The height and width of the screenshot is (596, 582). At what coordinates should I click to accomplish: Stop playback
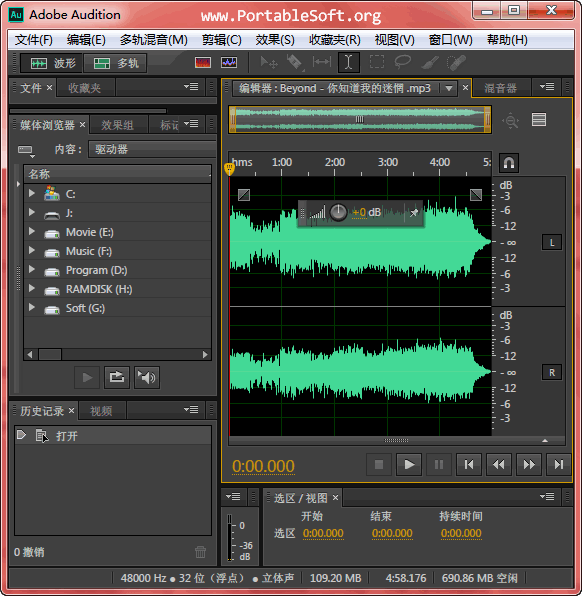pos(379,464)
